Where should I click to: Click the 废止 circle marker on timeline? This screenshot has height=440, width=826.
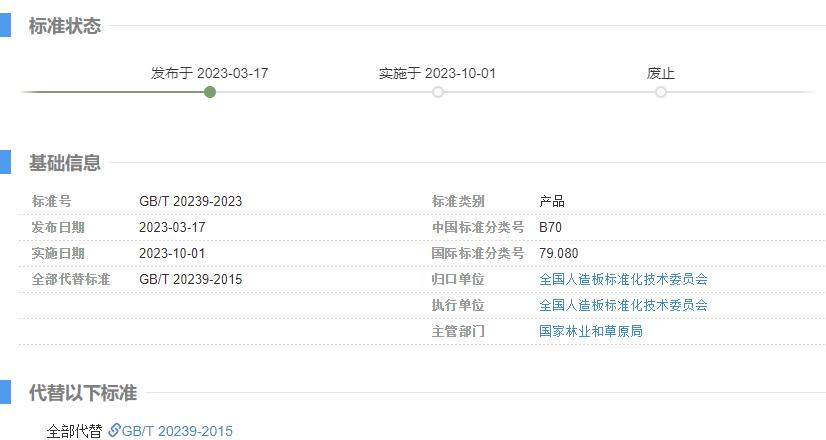[661, 92]
